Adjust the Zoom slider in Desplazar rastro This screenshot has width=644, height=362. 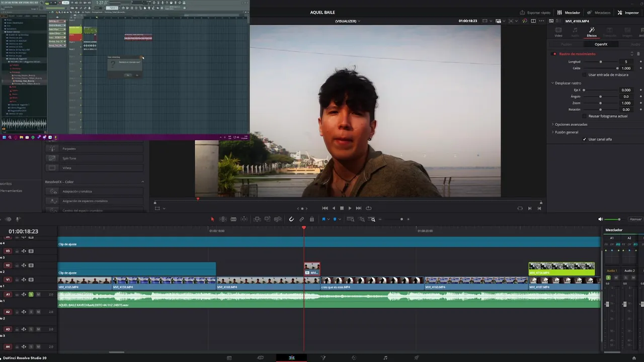(x=601, y=103)
